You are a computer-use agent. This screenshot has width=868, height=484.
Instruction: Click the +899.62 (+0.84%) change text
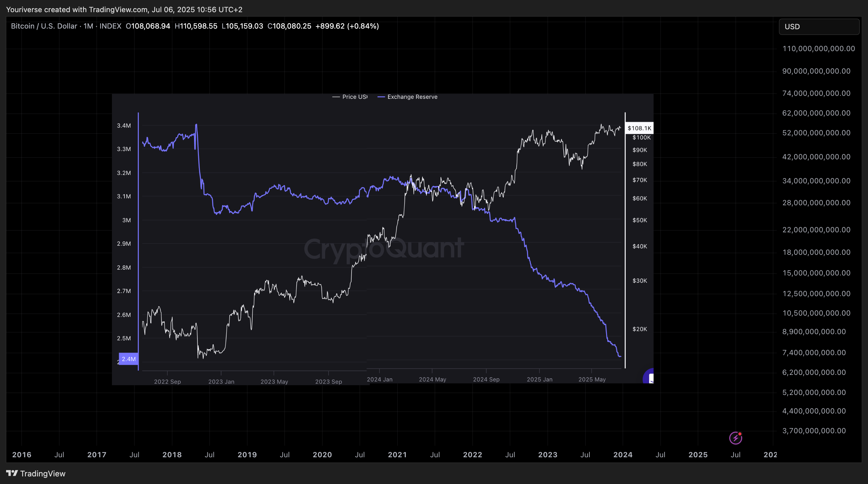pos(347,26)
